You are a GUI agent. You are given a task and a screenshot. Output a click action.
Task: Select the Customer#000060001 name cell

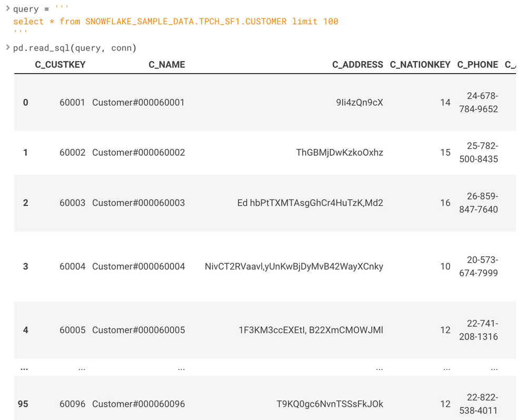(x=138, y=103)
